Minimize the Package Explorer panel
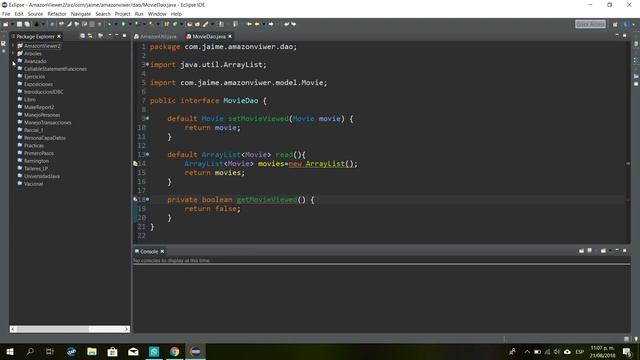 (x=117, y=36)
